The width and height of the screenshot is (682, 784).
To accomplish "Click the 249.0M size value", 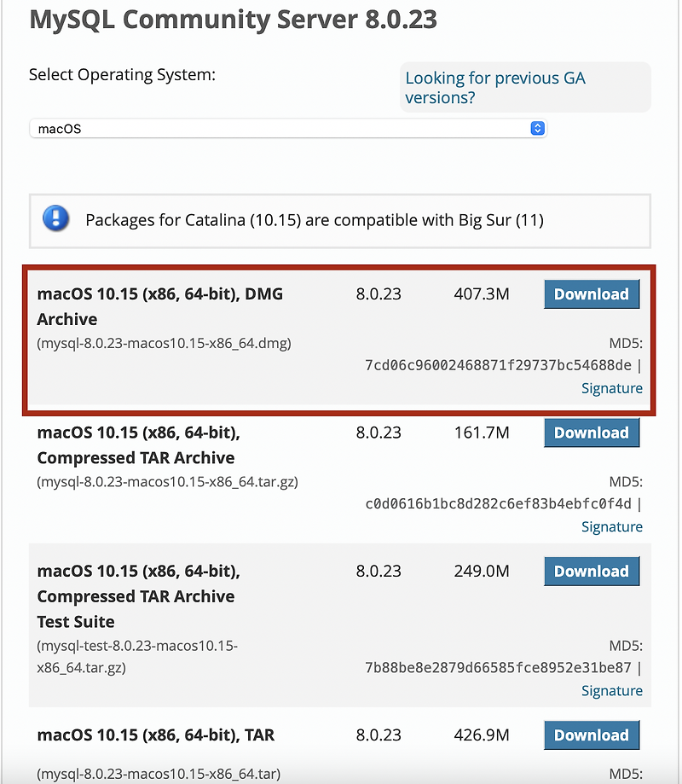I will [482, 571].
